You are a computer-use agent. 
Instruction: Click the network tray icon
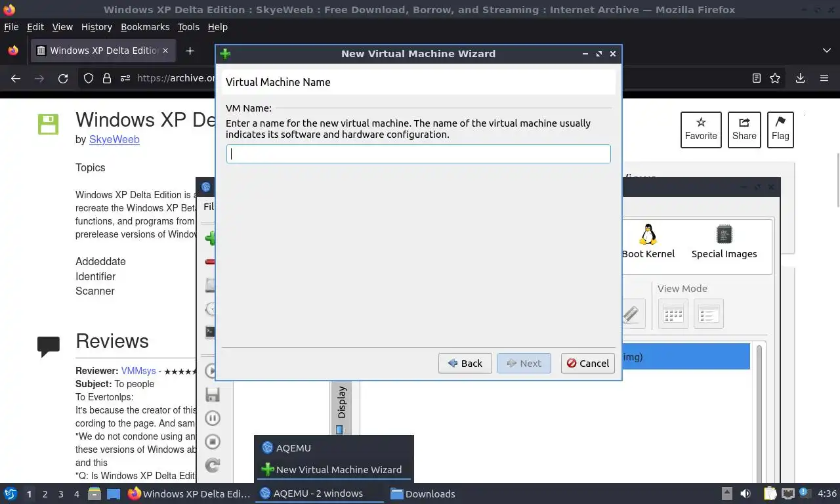pos(787,493)
